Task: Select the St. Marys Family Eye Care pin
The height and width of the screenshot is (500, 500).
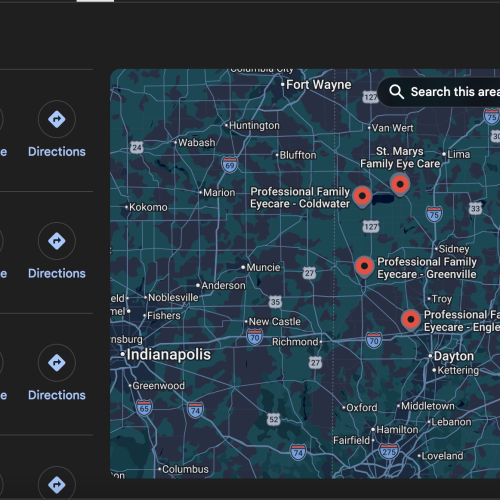Action: (x=400, y=185)
